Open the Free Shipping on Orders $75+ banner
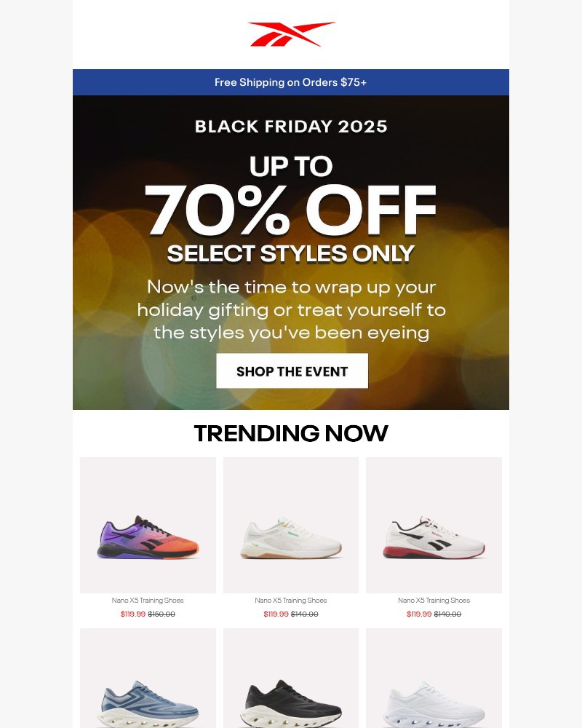The height and width of the screenshot is (728, 582). [290, 82]
